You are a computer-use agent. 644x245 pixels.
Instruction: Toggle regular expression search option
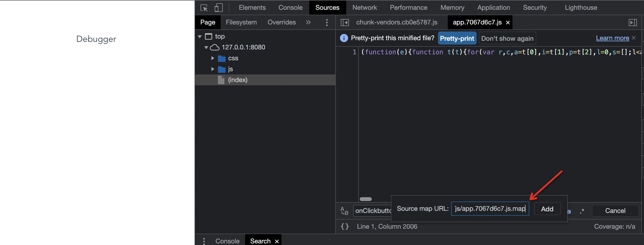pyautogui.click(x=582, y=211)
